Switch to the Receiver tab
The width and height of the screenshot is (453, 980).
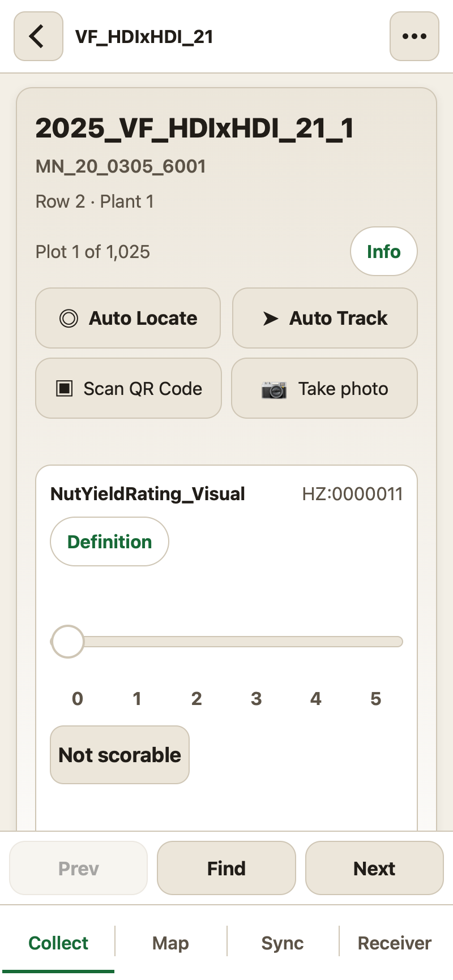(x=395, y=943)
